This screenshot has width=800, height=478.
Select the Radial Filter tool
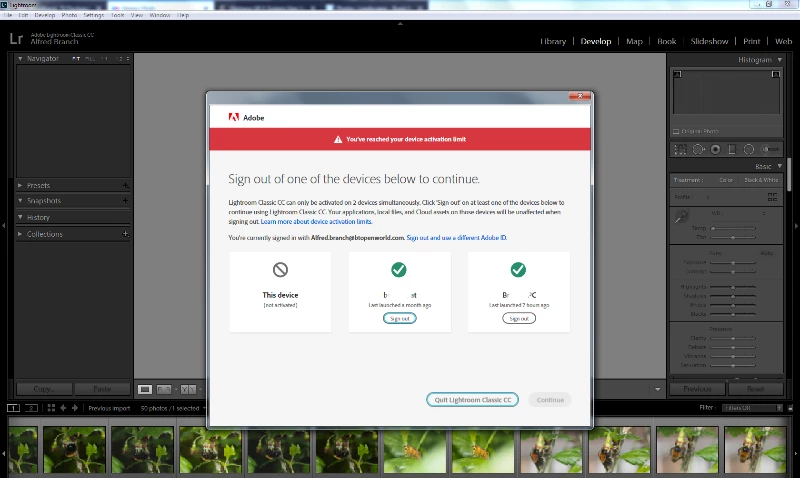pyautogui.click(x=748, y=149)
